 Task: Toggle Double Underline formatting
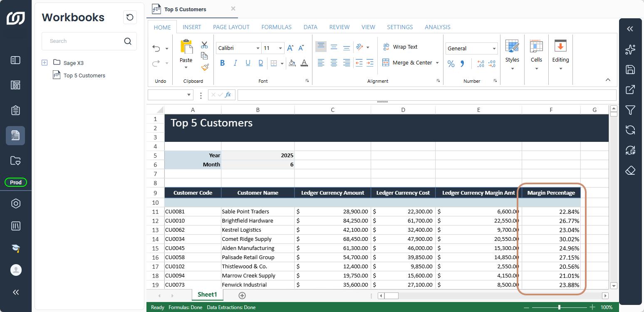click(x=261, y=63)
